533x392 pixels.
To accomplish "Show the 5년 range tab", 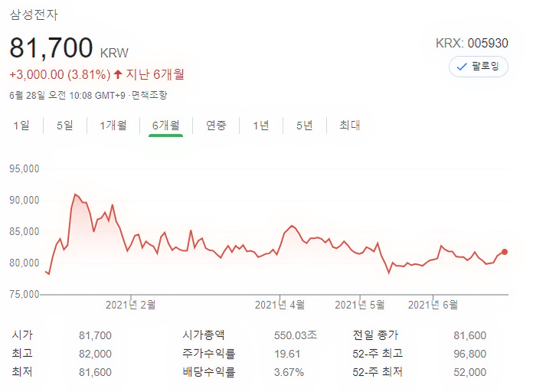I will pyautogui.click(x=305, y=126).
